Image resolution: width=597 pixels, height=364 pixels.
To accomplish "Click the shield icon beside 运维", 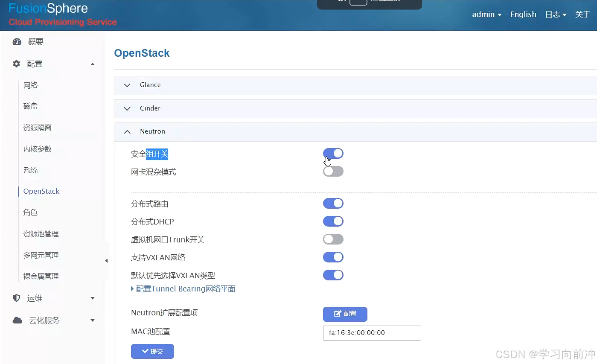I will click(x=17, y=298).
